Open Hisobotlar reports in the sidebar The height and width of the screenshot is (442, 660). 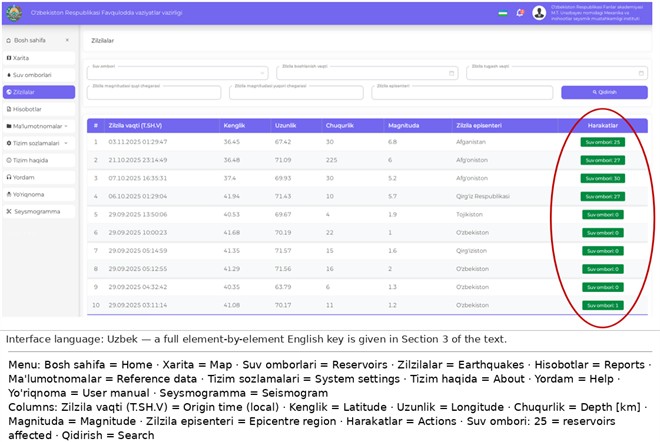point(39,109)
